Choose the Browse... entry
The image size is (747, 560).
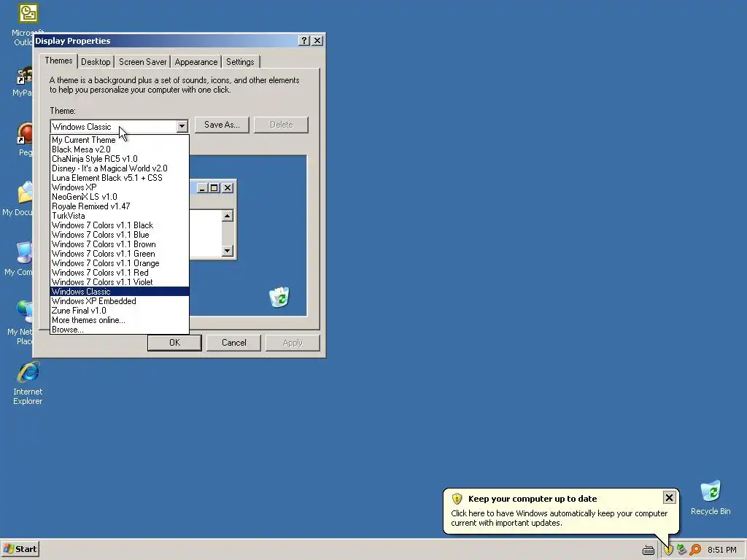pos(120,330)
